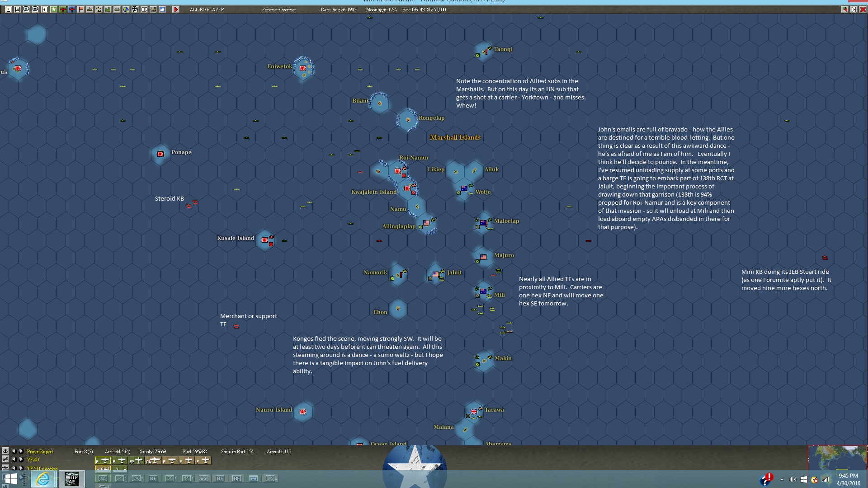Click the OP toolbar button

[144, 9]
